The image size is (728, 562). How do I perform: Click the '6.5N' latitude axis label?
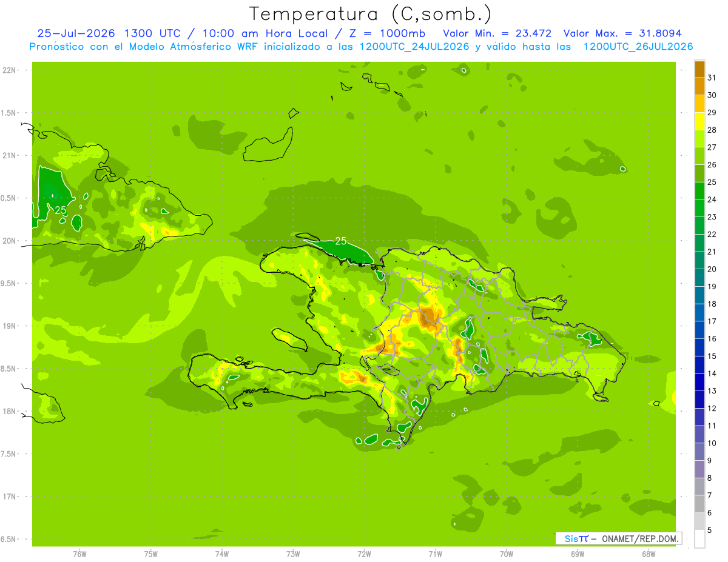pos(7,539)
